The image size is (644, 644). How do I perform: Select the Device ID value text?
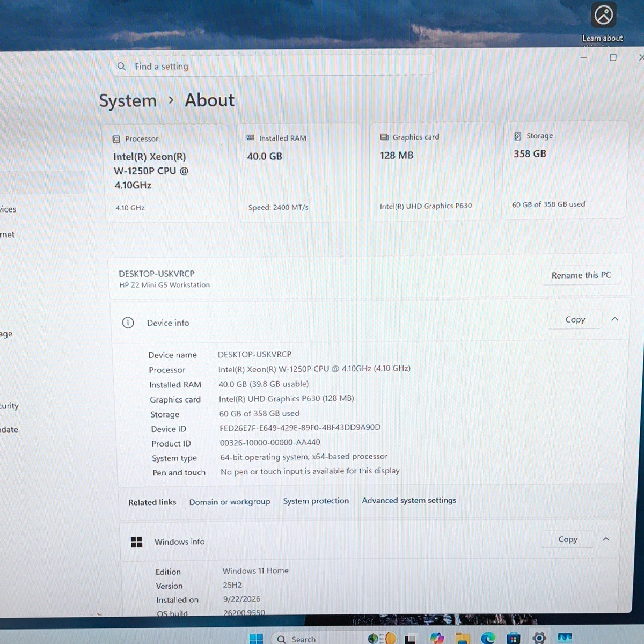(x=300, y=428)
